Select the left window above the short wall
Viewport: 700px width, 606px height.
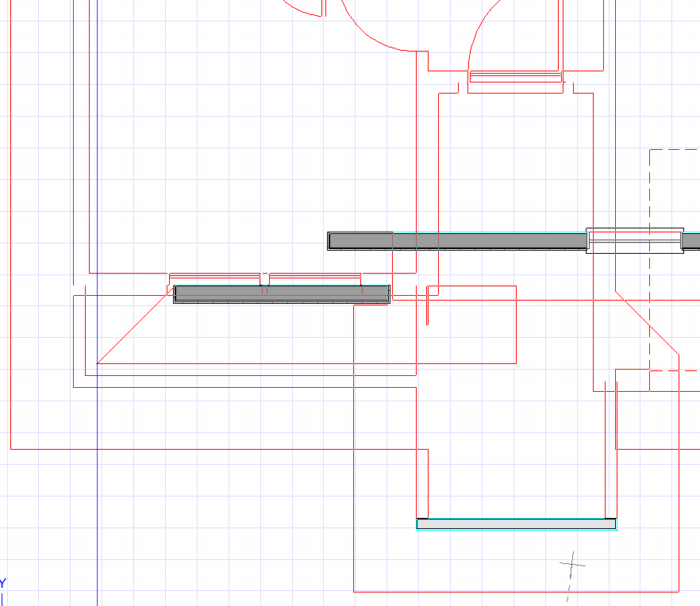pos(214,278)
